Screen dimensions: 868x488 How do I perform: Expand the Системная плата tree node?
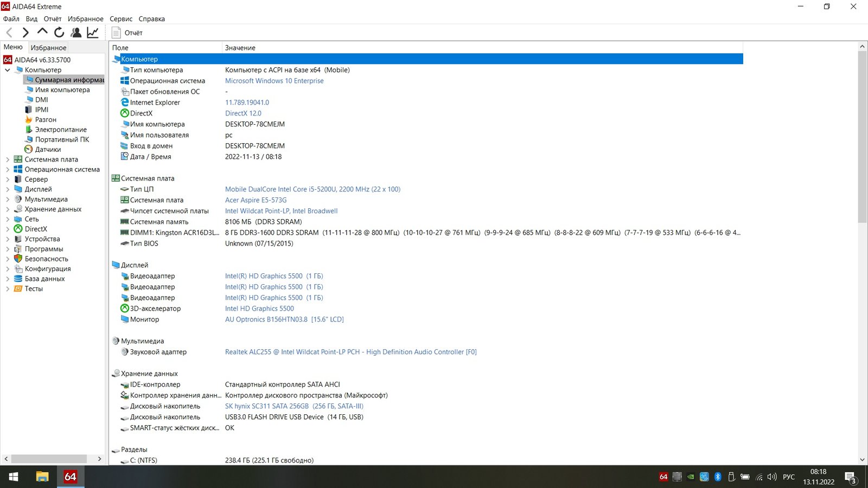[8, 159]
